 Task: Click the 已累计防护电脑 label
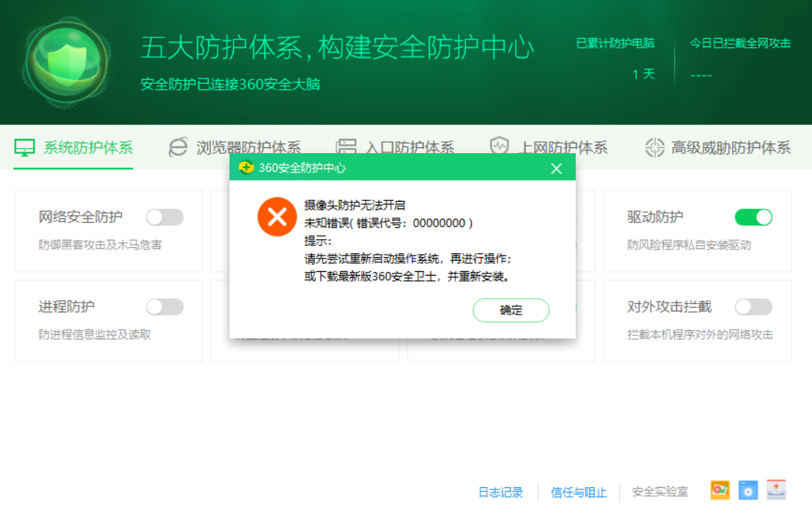[615, 43]
